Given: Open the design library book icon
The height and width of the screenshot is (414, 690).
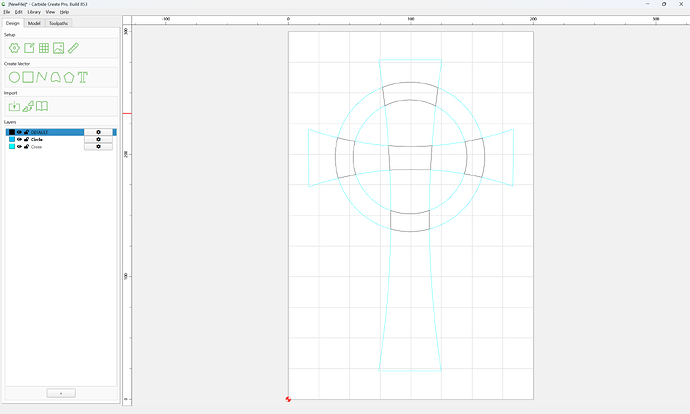Looking at the screenshot, I should (x=42, y=106).
